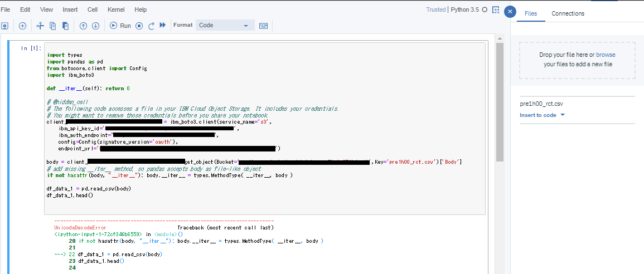Select the pre1h00_rct.csv file entry
This screenshot has height=274, width=644.
541,104
